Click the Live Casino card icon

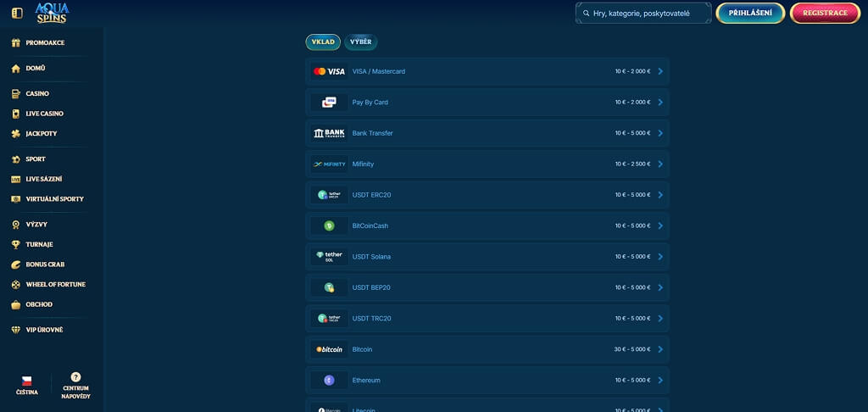[16, 114]
